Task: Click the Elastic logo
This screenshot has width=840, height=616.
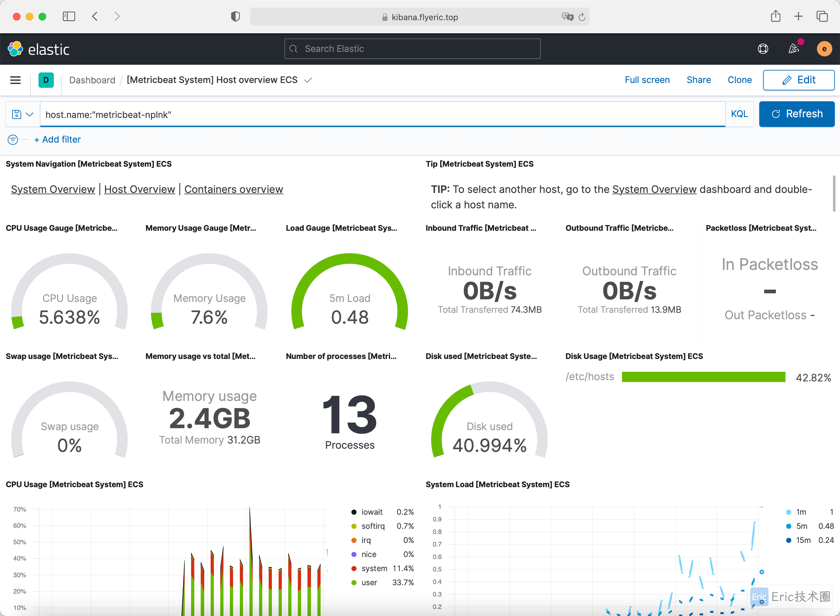Action: click(x=39, y=49)
